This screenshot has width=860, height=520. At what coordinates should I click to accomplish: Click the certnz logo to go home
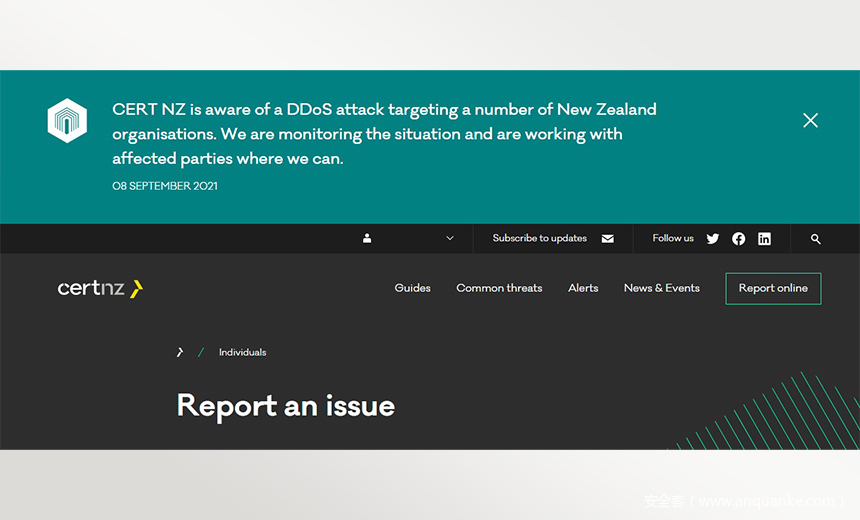pos(100,289)
